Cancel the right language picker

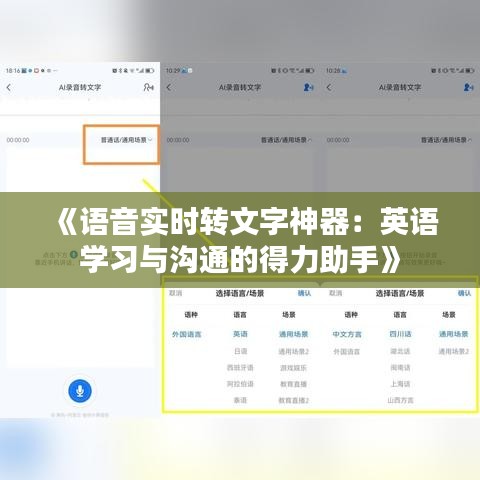coord(335,293)
